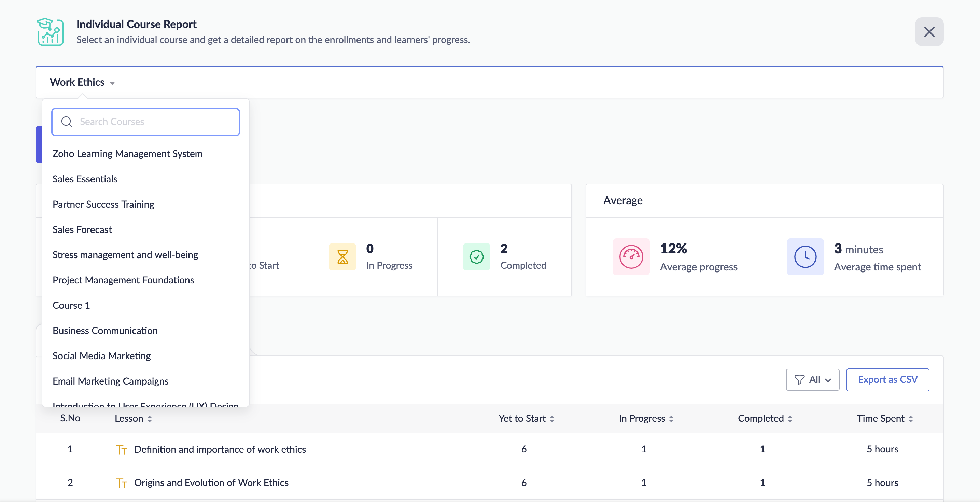Click the text icon beside Origins lesson

point(121,483)
